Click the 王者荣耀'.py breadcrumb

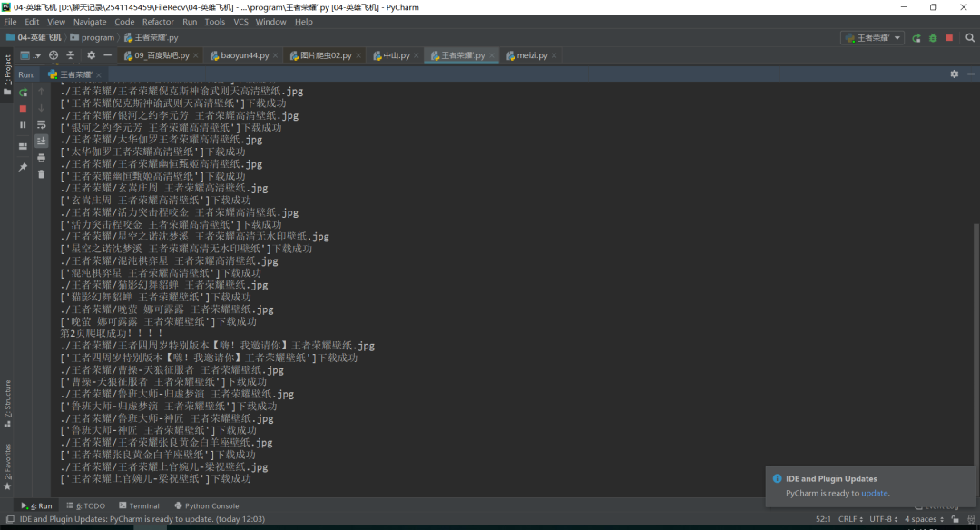point(152,37)
